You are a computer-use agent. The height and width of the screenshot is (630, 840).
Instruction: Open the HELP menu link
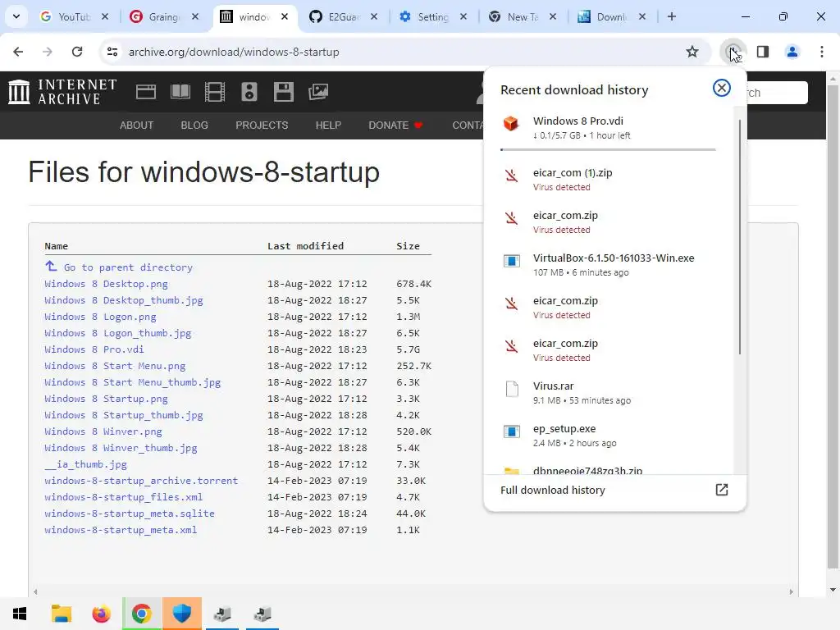328,126
